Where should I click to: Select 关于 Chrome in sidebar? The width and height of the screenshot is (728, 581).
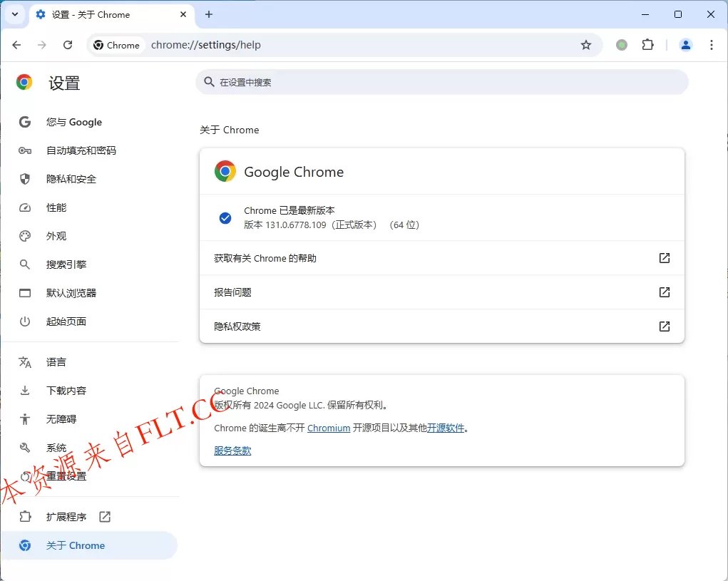click(90, 545)
